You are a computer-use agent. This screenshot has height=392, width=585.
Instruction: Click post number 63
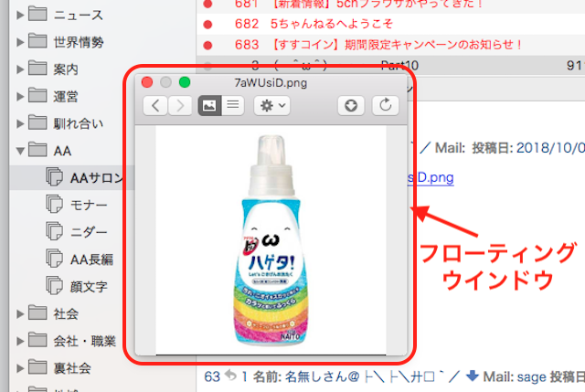coord(212,376)
